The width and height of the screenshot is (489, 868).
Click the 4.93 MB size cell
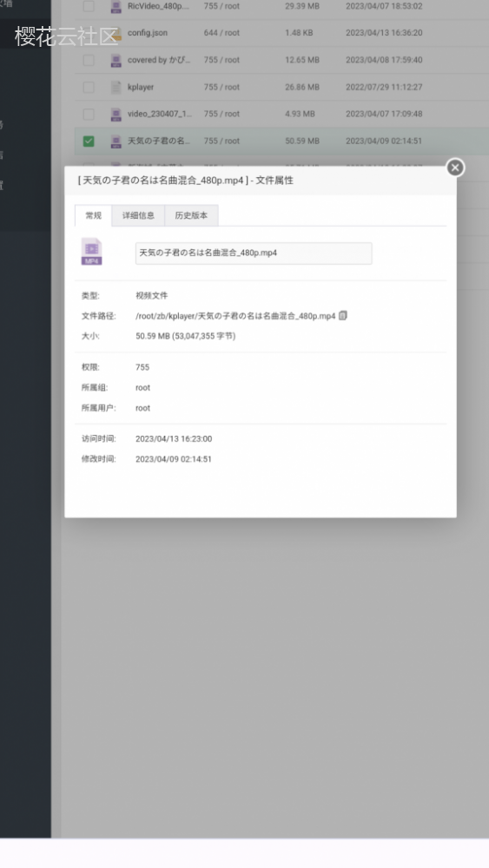pyautogui.click(x=301, y=114)
